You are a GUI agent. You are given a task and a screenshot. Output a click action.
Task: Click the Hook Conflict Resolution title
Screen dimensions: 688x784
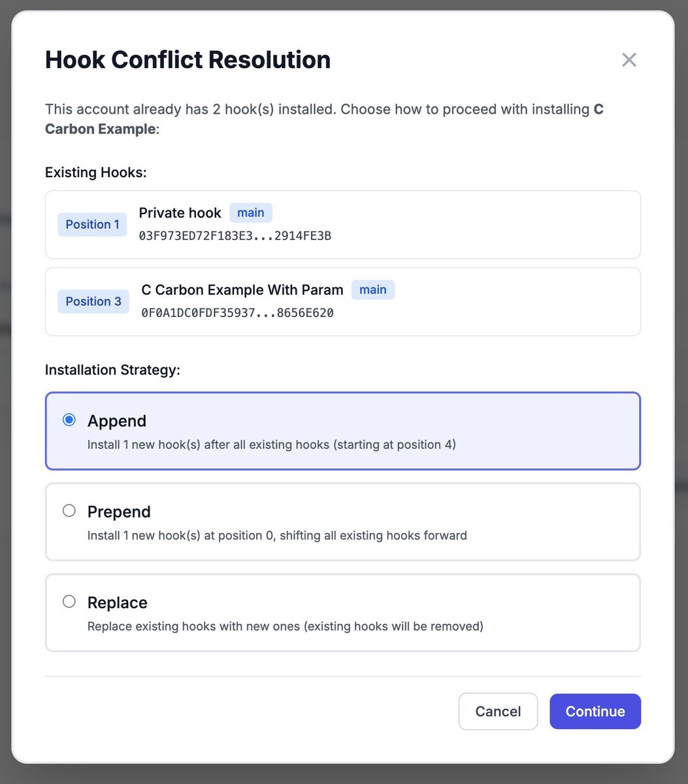(x=188, y=60)
